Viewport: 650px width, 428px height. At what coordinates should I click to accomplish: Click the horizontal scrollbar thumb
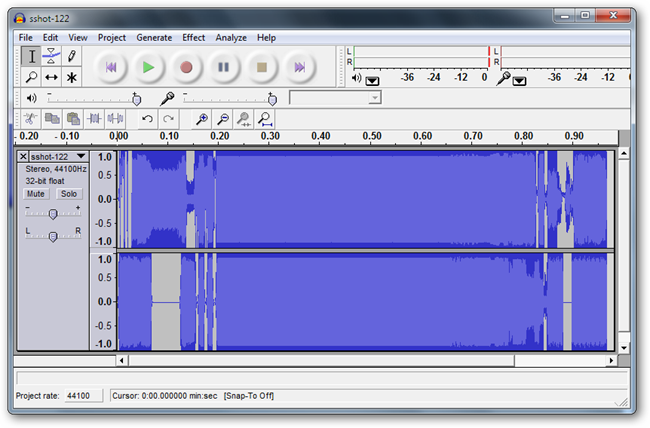pyautogui.click(x=322, y=360)
